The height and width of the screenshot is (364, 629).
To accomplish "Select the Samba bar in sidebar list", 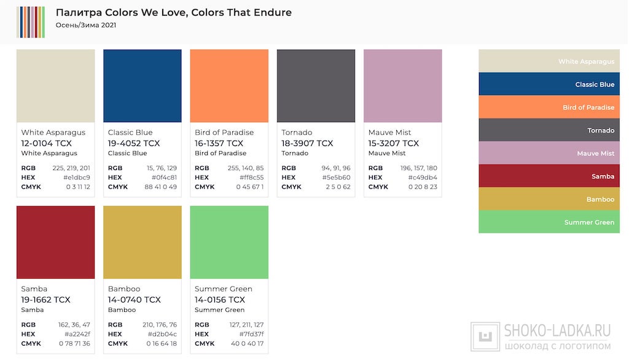I will pyautogui.click(x=549, y=176).
